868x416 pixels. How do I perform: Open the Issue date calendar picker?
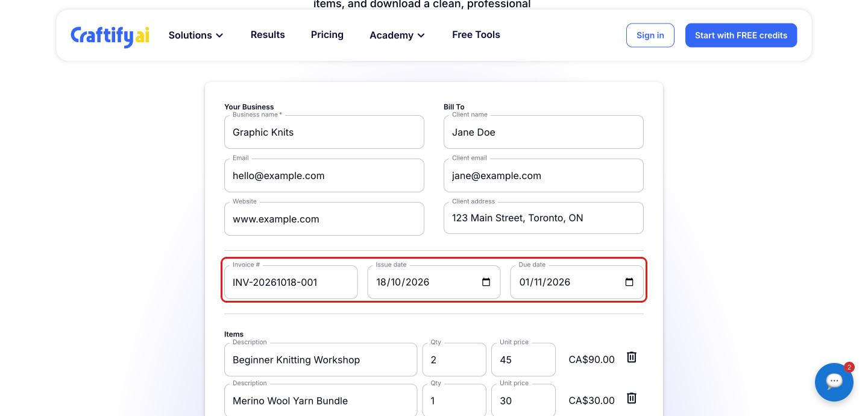(486, 282)
